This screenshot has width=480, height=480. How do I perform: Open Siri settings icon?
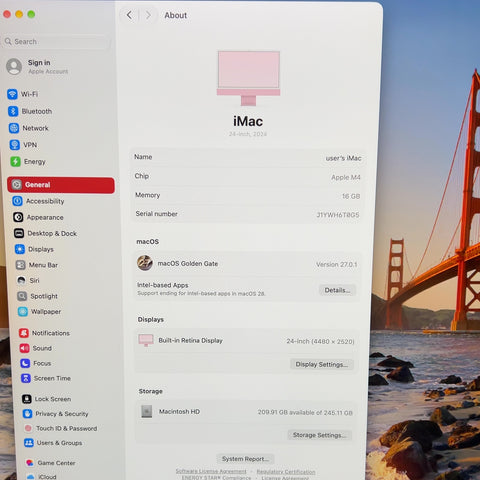tap(21, 280)
